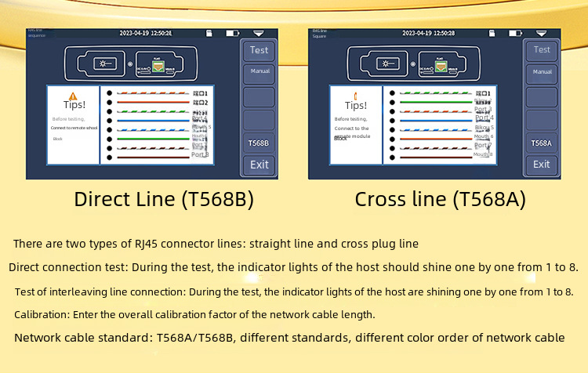Tap the orange warning triangle above Tips on T568B screen
Image resolution: width=588 pixels, height=373 pixels.
(x=73, y=96)
